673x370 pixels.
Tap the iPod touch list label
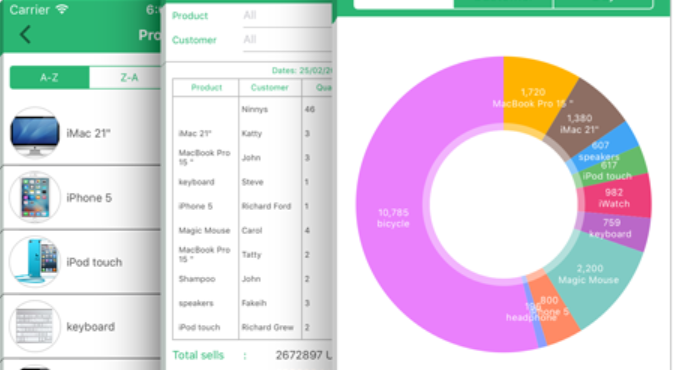click(94, 262)
